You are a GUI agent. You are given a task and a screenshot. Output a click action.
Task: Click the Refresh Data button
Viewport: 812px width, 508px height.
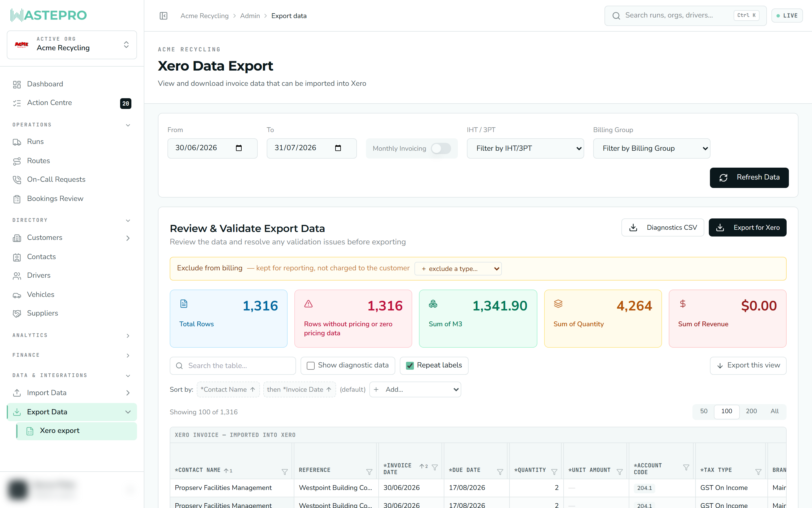(749, 178)
